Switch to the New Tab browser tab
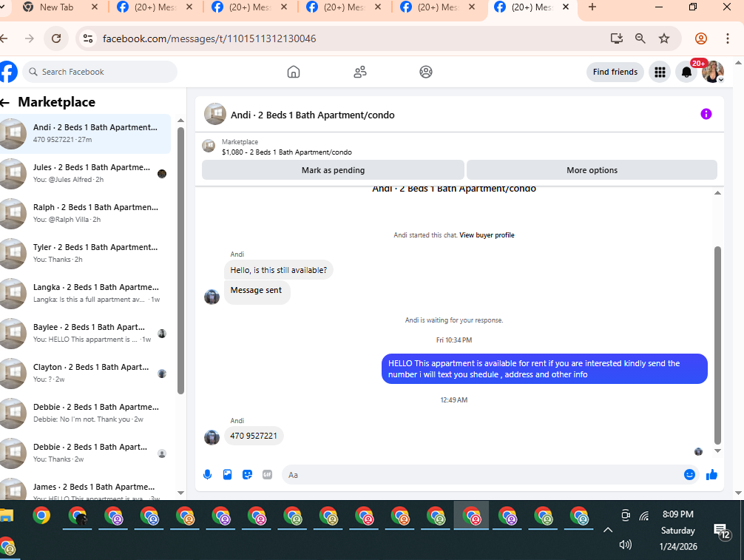The height and width of the screenshot is (560, 744). click(x=56, y=7)
